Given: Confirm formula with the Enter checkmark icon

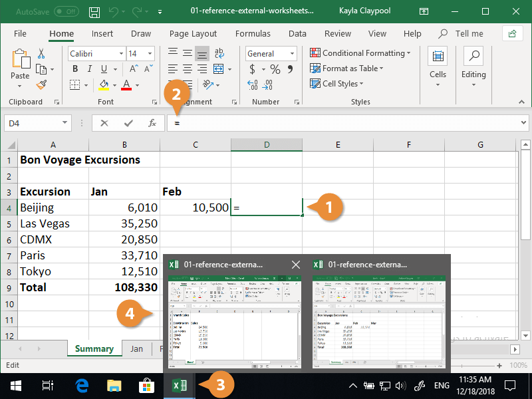Looking at the screenshot, I should (128, 123).
